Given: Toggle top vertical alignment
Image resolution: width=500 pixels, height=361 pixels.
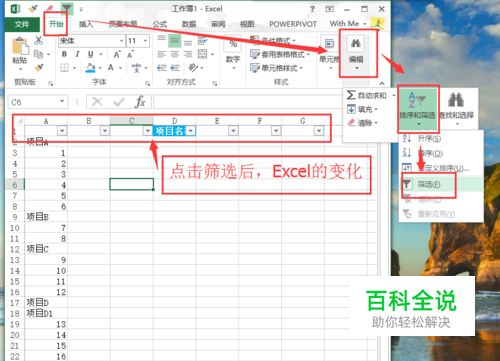Looking at the screenshot, I should click(162, 39).
